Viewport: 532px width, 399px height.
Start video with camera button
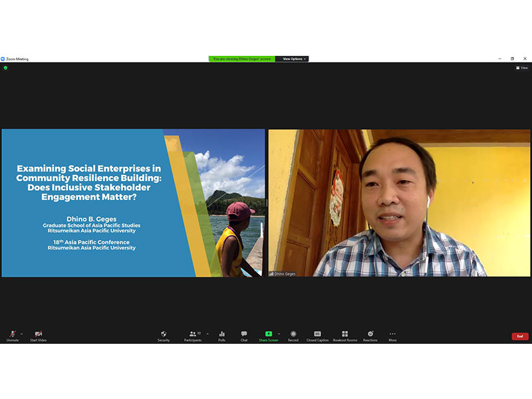click(38, 335)
